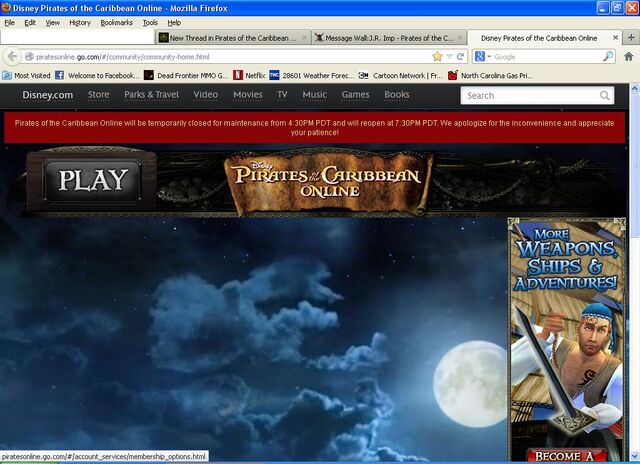The height and width of the screenshot is (464, 640).
Task: Switch to New Thread in Pirates tab
Action: click(233, 38)
